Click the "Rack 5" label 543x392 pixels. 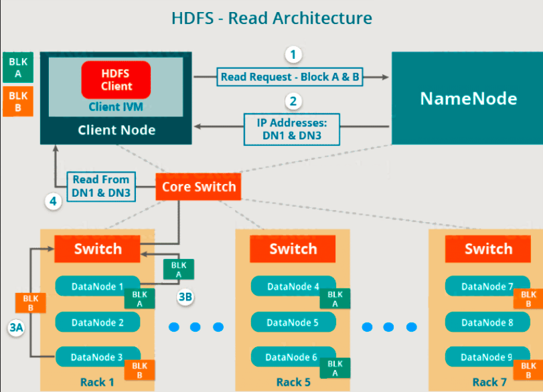coord(293,383)
